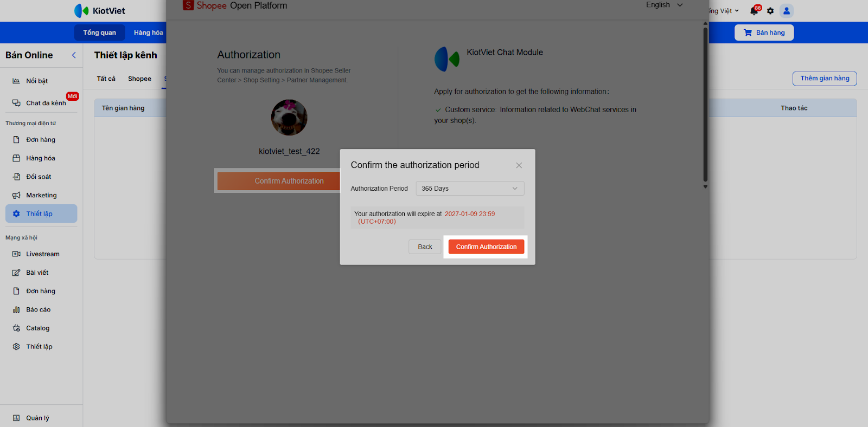Click the Đối soát icon

coord(16,177)
